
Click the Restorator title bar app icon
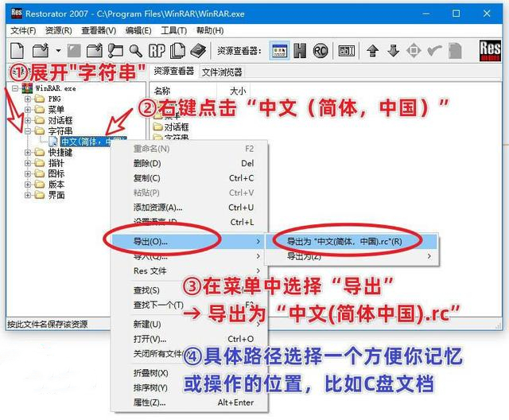[16, 14]
